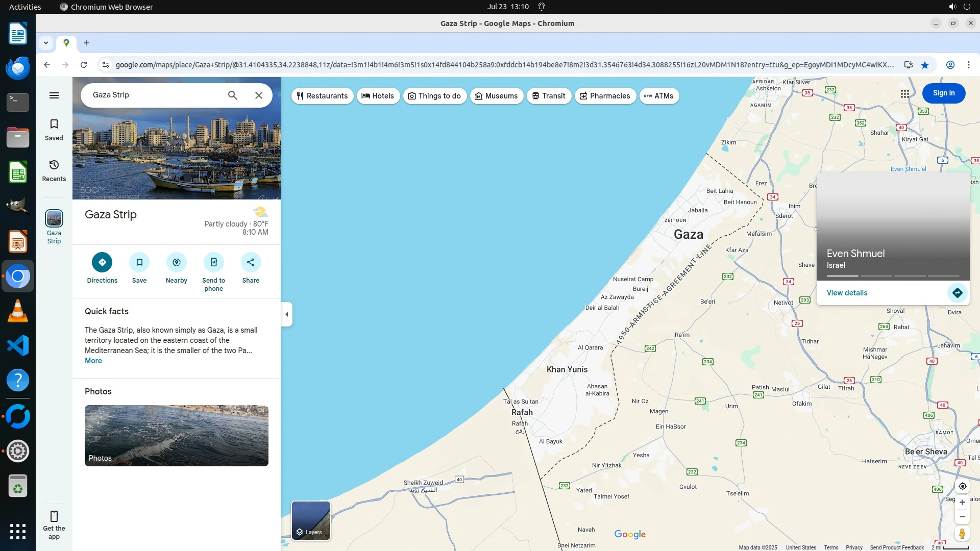The height and width of the screenshot is (551, 980).
Task: Click the Save bookmark icon under the place name
Action: [139, 262]
